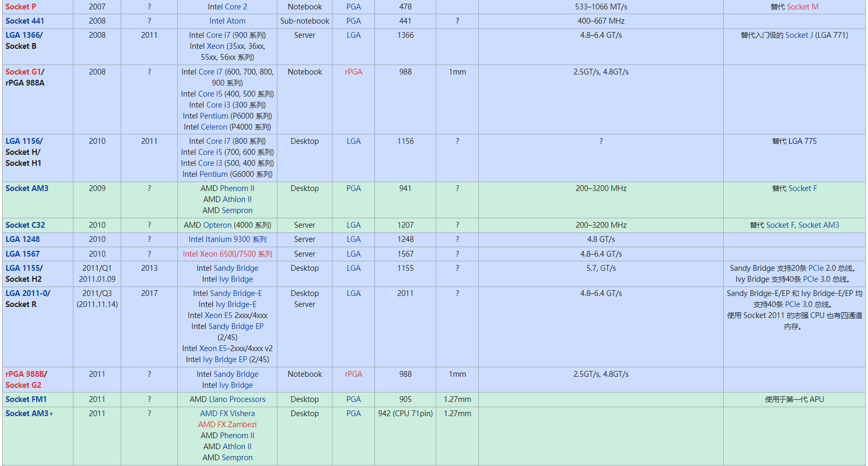Screen dimensions: 868x466
Task: Click the red Intel Xeon 6500/7500 link
Action: pos(228,254)
